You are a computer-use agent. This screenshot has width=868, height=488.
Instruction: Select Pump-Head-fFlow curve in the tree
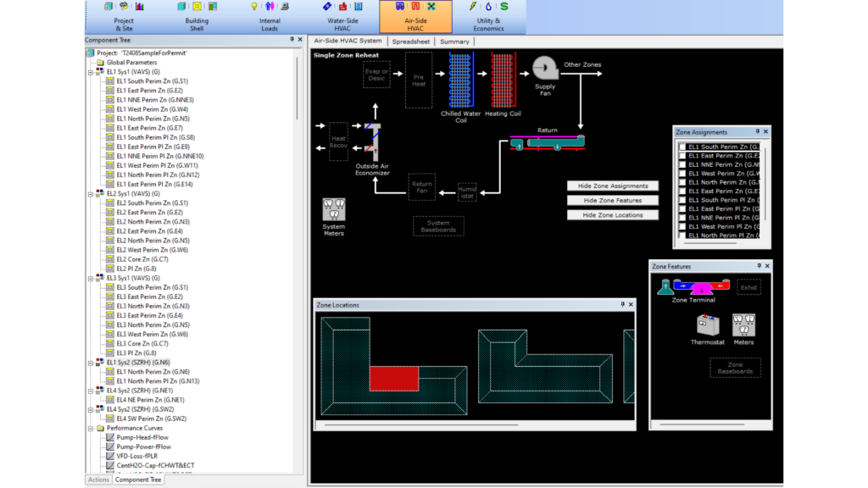(143, 437)
